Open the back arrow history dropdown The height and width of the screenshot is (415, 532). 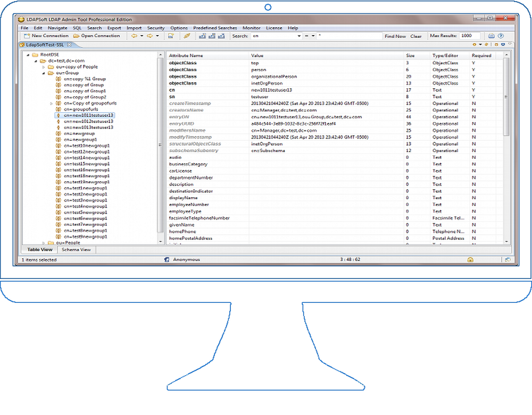[x=142, y=36]
